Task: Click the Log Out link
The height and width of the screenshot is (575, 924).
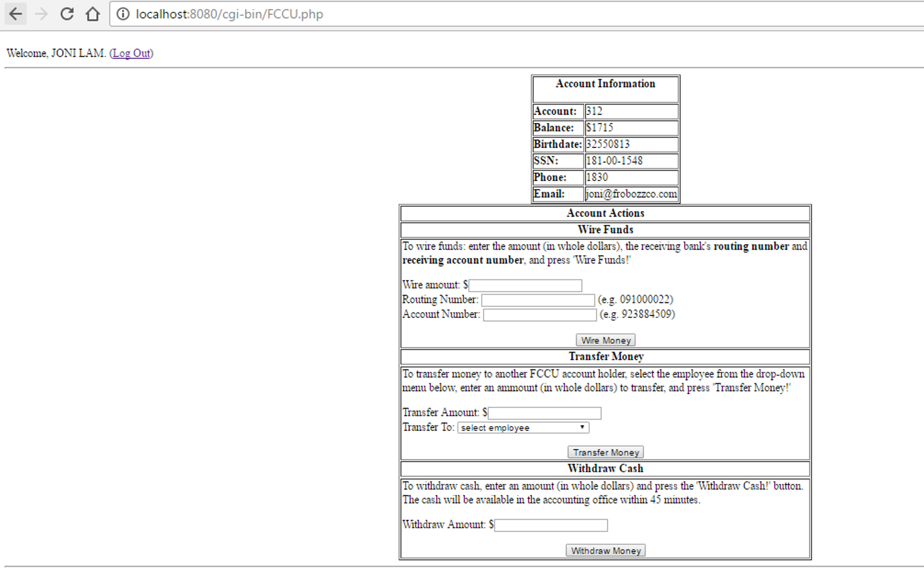Action: (131, 53)
